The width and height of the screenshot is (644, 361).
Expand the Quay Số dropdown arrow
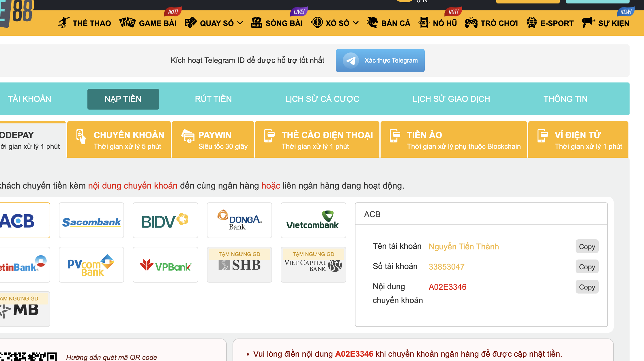click(240, 23)
